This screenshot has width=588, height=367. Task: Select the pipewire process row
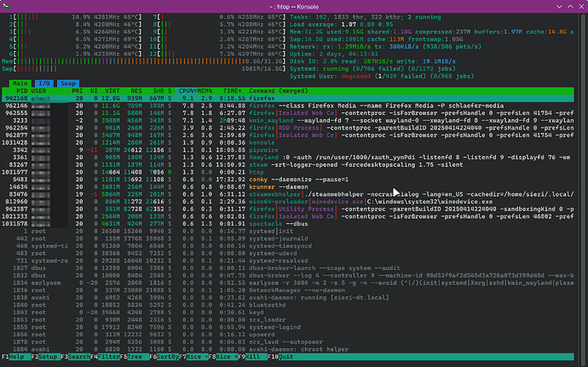click(x=288, y=150)
